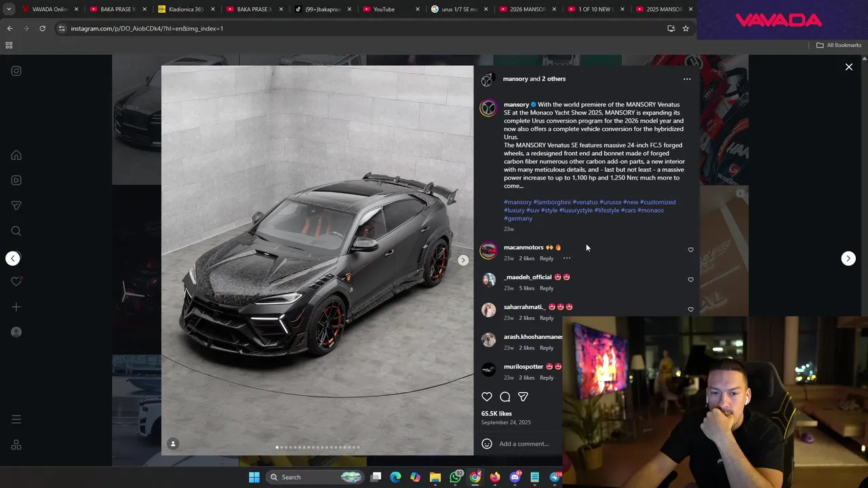The height and width of the screenshot is (488, 868).
Task: Open macanmotors profile picture
Action: [488, 250]
